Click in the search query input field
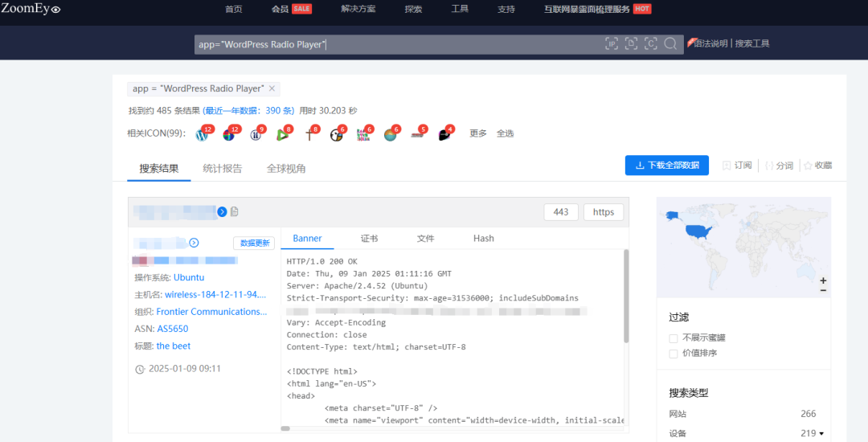 399,44
